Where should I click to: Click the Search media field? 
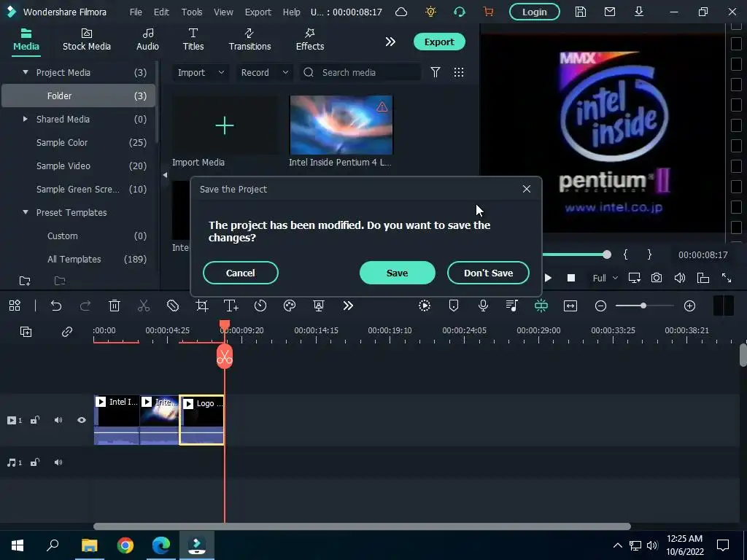(x=360, y=72)
